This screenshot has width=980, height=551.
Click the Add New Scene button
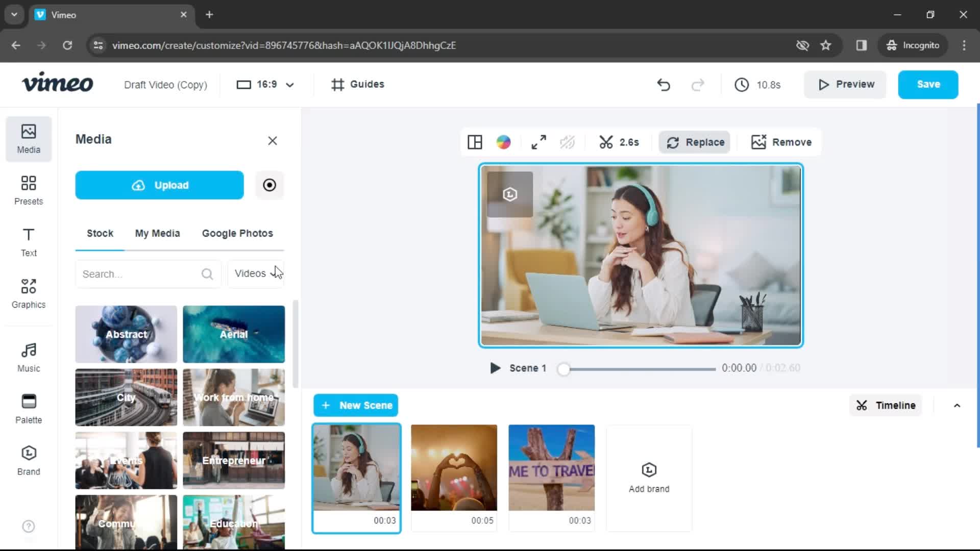pos(356,405)
